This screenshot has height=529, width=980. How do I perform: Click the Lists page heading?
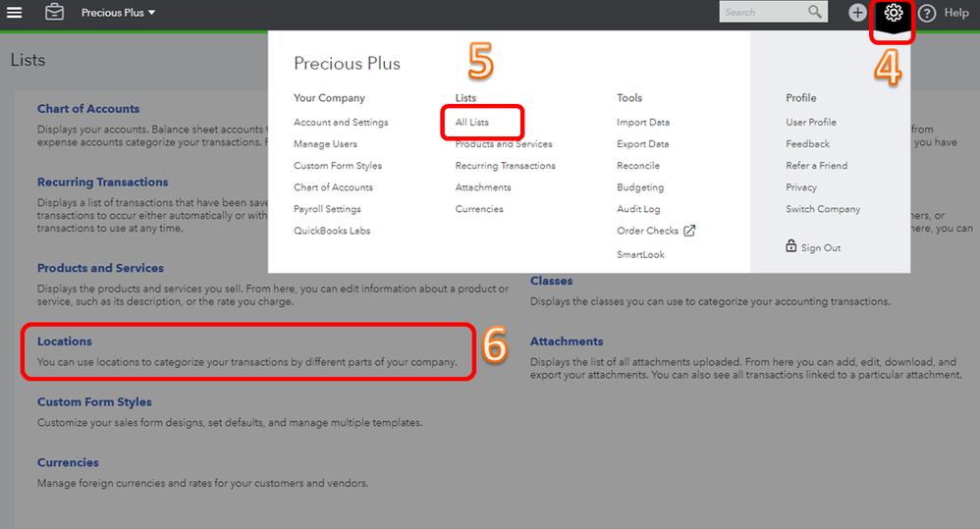27,60
